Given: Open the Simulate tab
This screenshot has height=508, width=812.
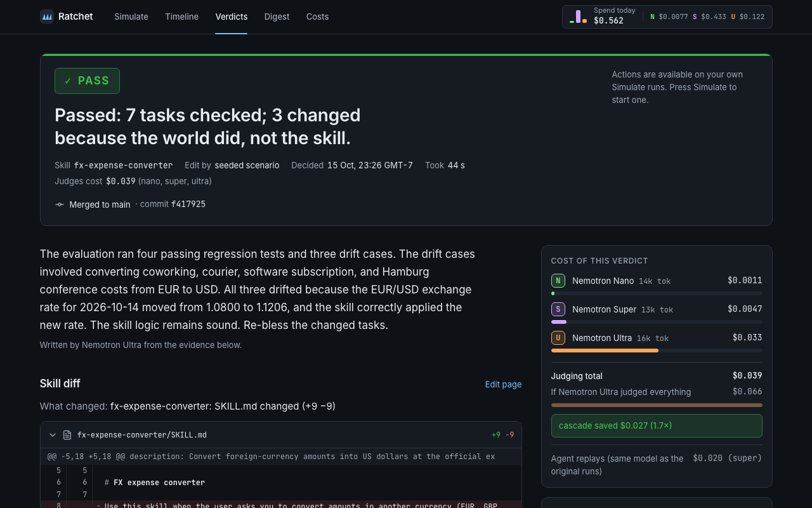Looking at the screenshot, I should 131,17.
